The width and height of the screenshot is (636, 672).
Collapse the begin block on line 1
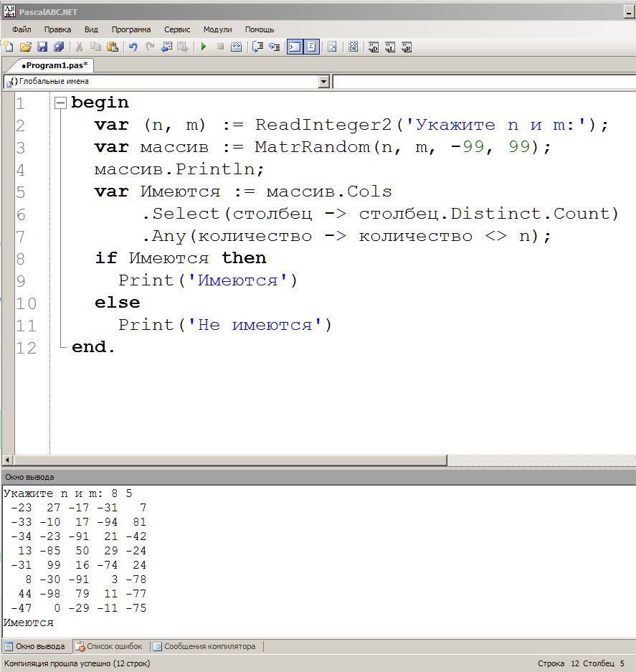[x=60, y=103]
